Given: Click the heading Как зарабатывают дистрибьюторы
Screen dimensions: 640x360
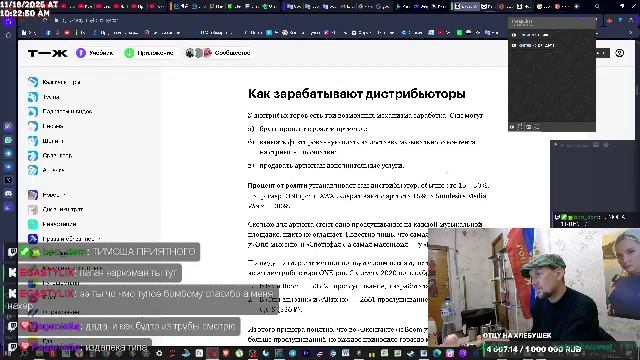Looking at the screenshot, I should (x=357, y=94).
